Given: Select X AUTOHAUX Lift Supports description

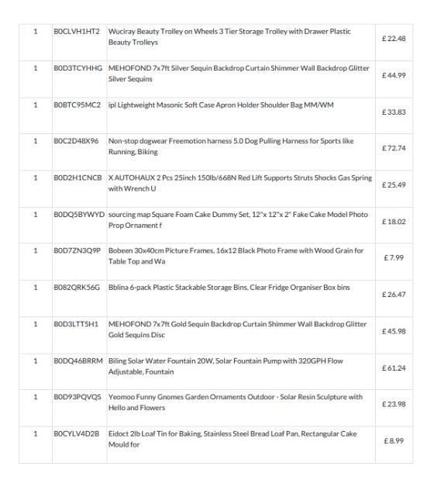Looking at the screenshot, I should (240, 183).
